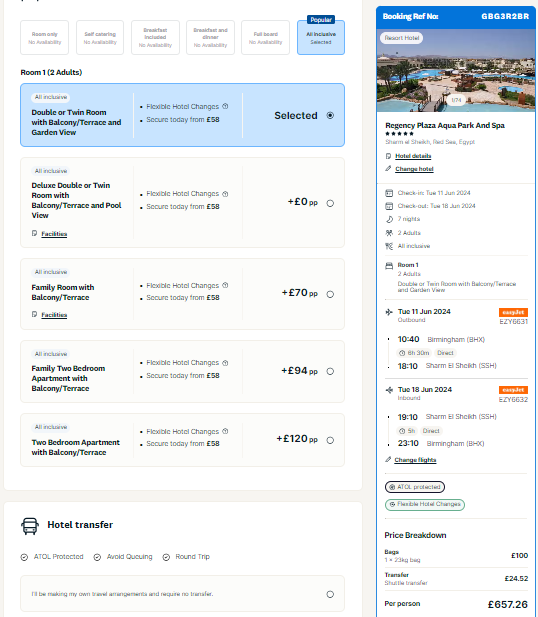
Task: Click the easyJet logo for flight EZY6631
Action: [513, 312]
